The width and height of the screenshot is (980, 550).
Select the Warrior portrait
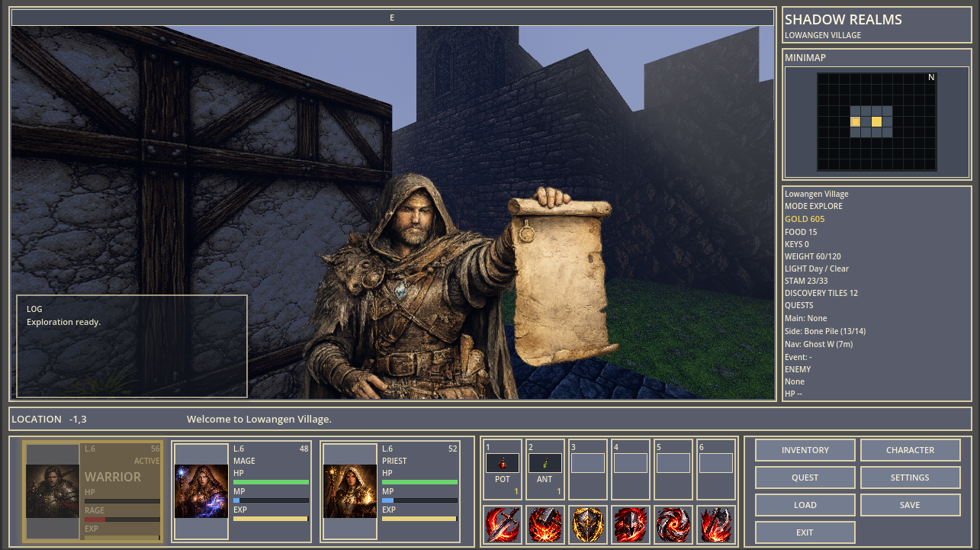click(x=52, y=492)
